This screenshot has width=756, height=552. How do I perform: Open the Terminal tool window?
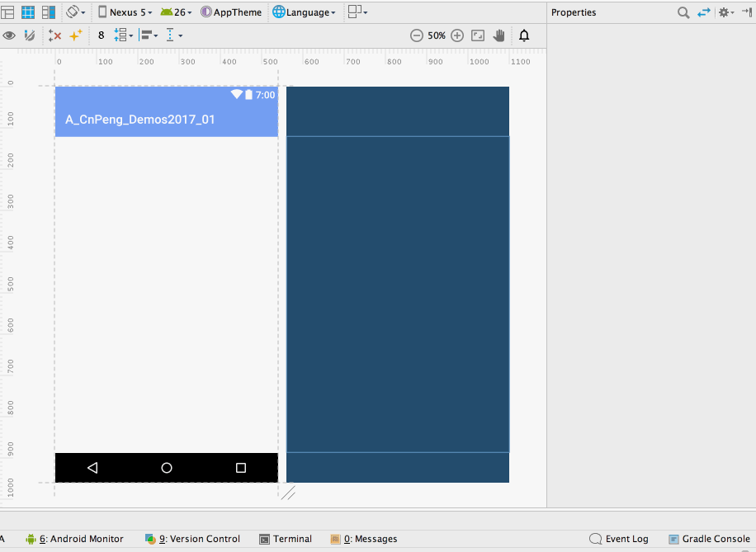[x=286, y=539]
